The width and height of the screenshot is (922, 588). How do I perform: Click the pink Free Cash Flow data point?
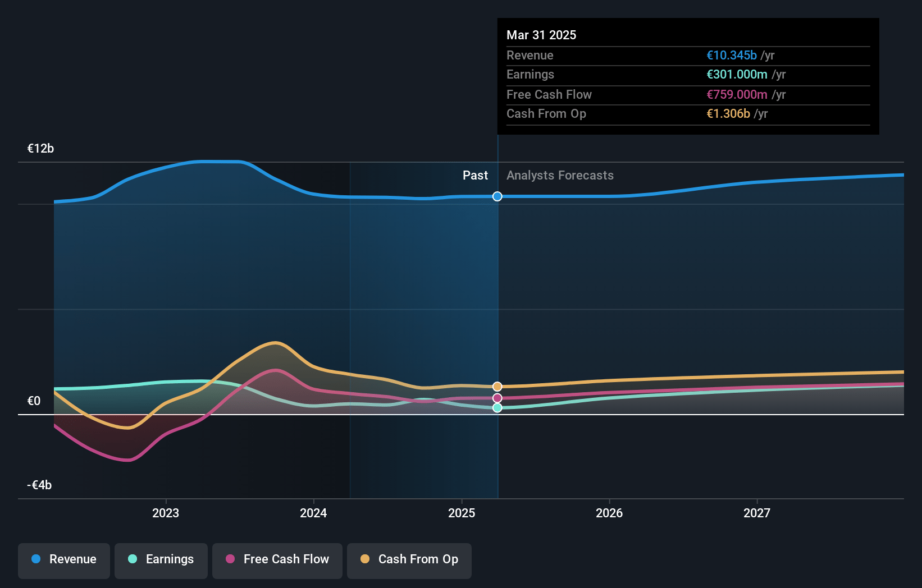[x=497, y=398]
